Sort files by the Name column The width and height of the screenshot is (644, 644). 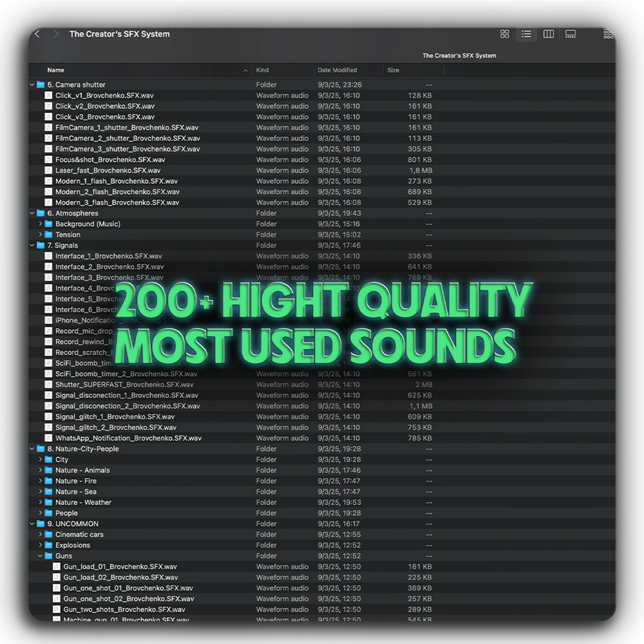[56, 70]
